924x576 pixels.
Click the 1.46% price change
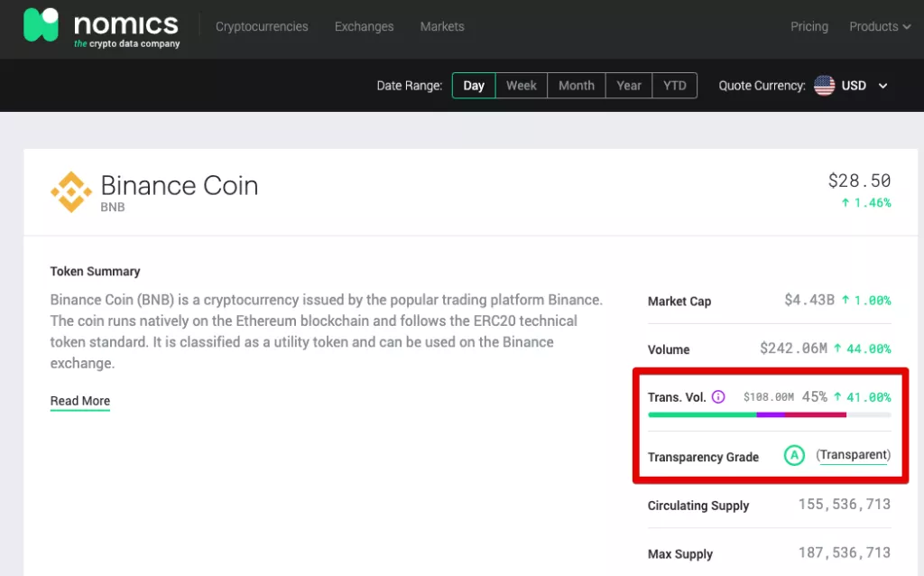(x=866, y=203)
